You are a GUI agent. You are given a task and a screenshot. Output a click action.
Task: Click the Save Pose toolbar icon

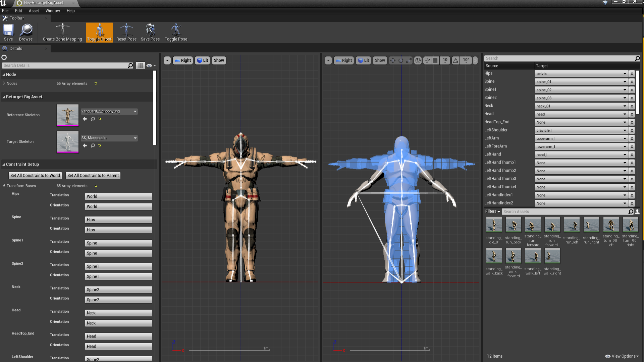[150, 32]
